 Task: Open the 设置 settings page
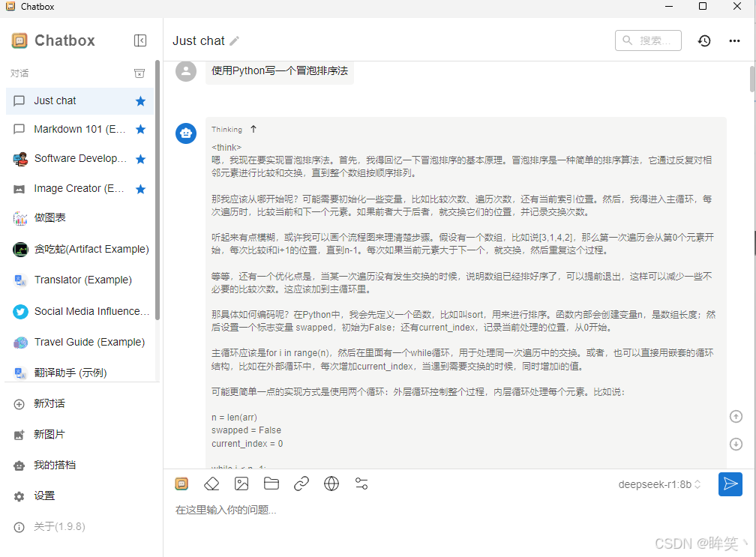tap(79, 496)
